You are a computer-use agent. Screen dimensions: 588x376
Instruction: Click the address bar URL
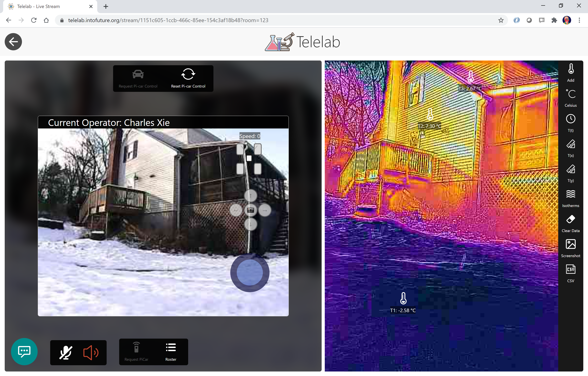(168, 20)
